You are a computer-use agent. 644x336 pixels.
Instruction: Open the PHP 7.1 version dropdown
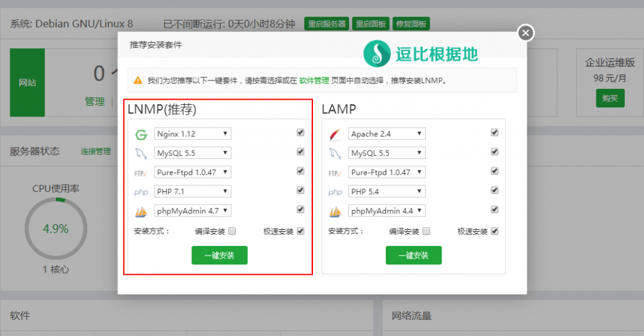193,192
